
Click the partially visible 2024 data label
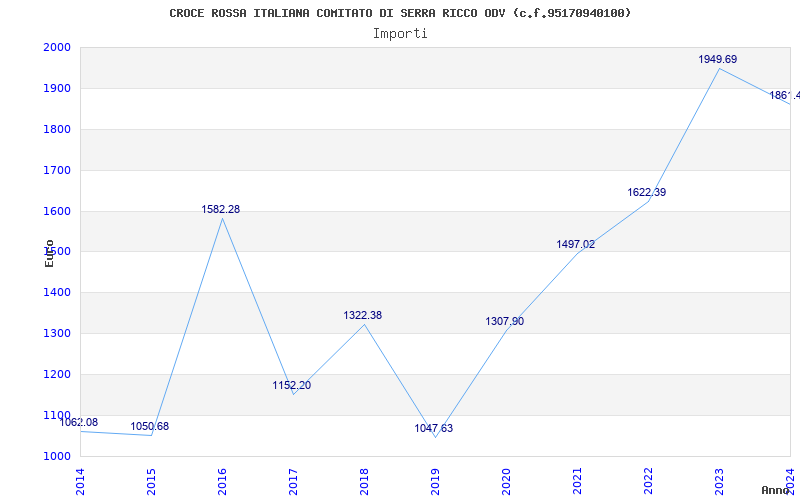click(x=784, y=95)
